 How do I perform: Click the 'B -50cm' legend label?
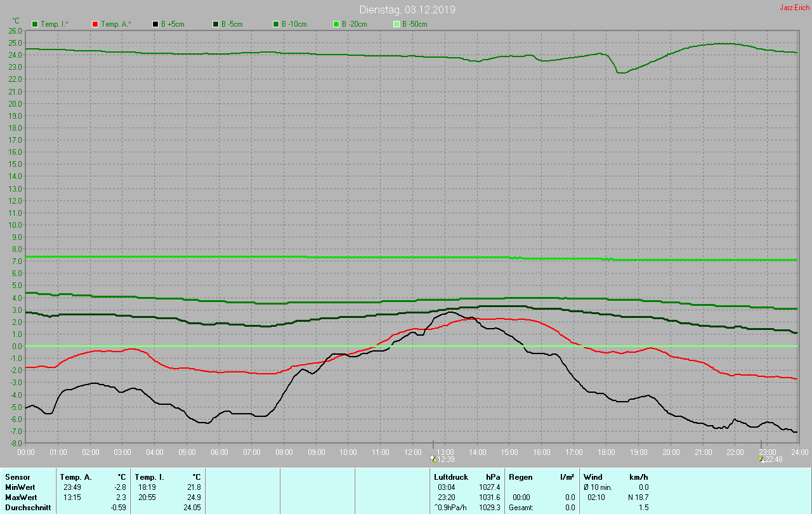click(415, 24)
